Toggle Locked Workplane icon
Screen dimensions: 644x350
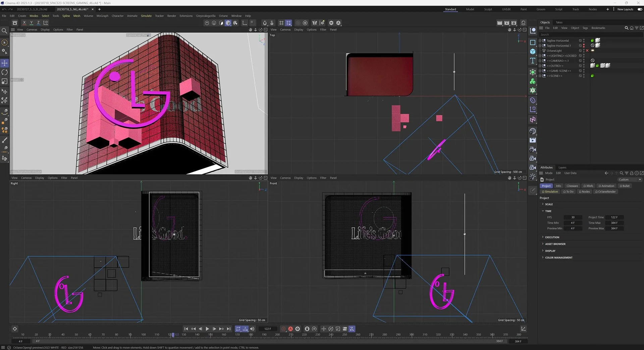[288, 23]
